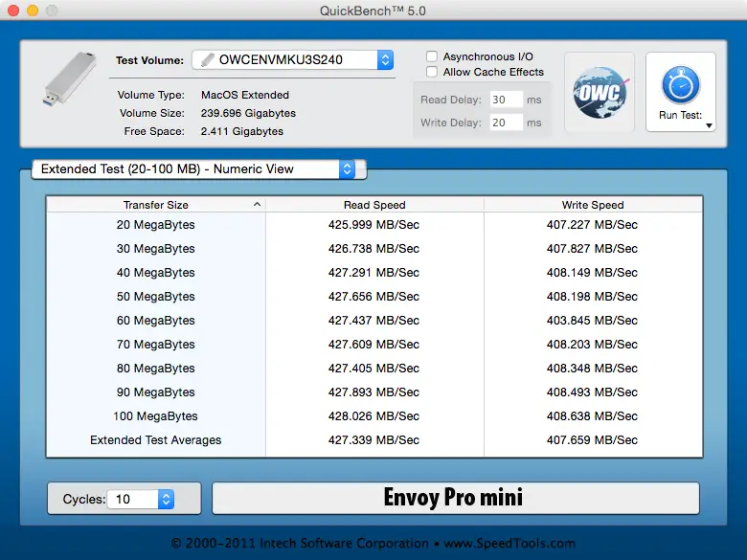
Task: Click read speed 426.738 MB/Sec
Action: [373, 249]
